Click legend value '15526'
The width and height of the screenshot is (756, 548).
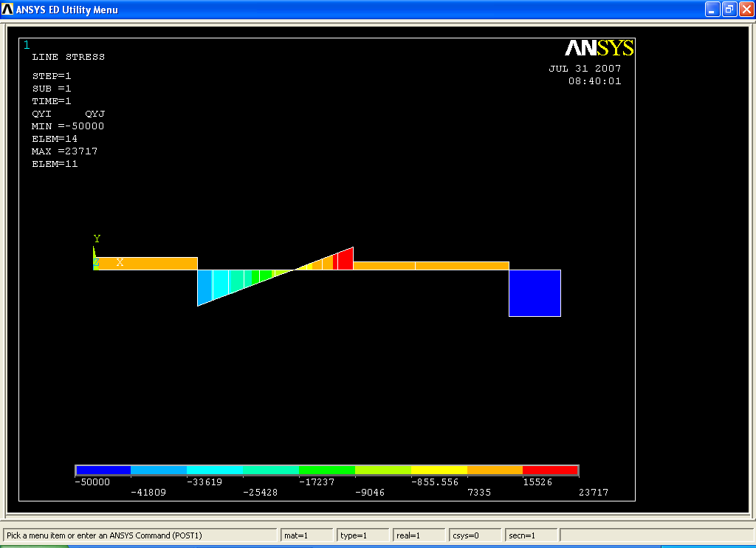pyautogui.click(x=537, y=482)
